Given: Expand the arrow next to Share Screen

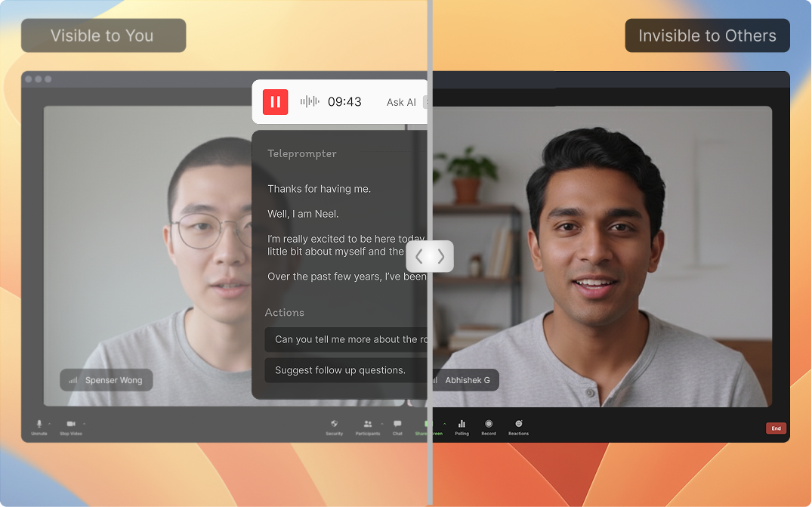Looking at the screenshot, I should tap(444, 424).
